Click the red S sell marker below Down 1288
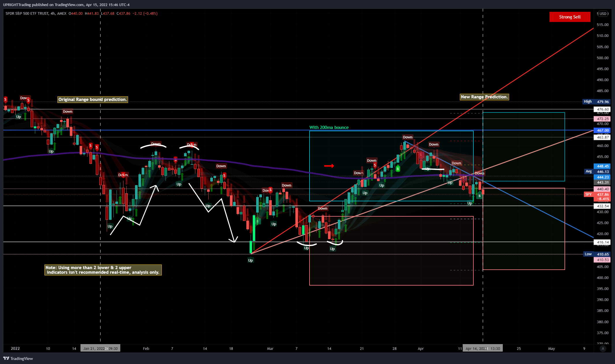Screen dimensions: 615x364 pos(375,165)
